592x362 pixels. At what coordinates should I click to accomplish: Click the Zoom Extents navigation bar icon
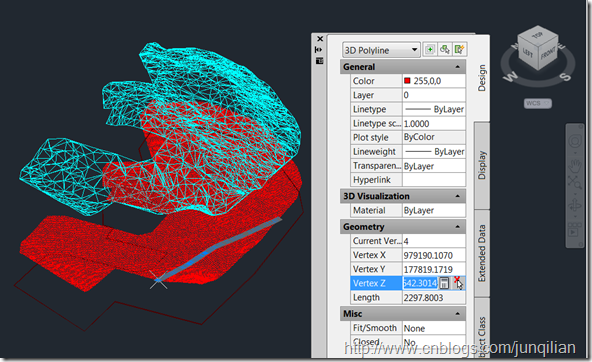point(575,184)
